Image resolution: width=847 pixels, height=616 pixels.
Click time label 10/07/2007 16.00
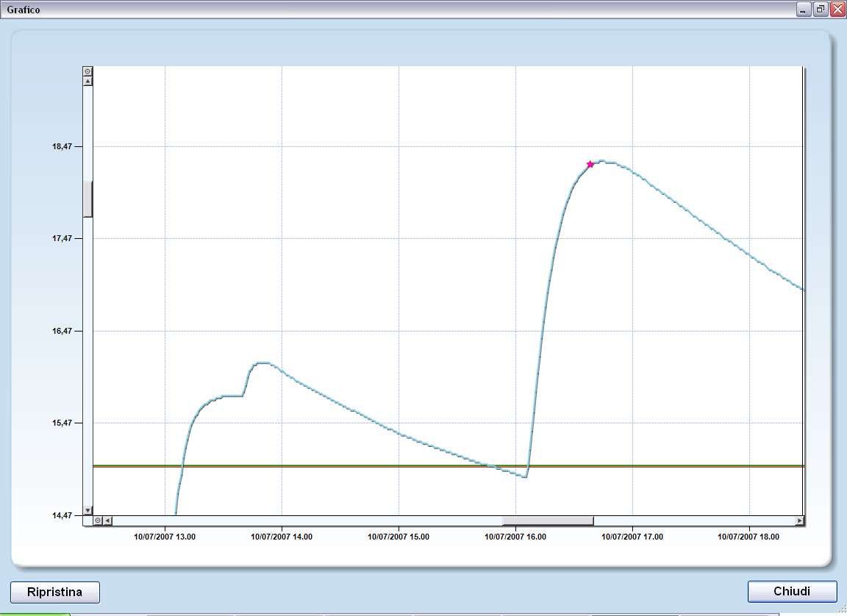[515, 537]
